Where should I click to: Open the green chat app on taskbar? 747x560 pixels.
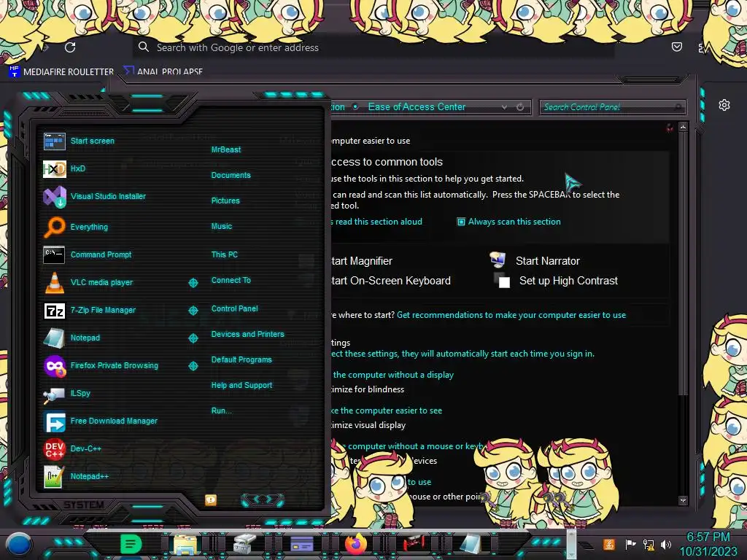tap(131, 544)
